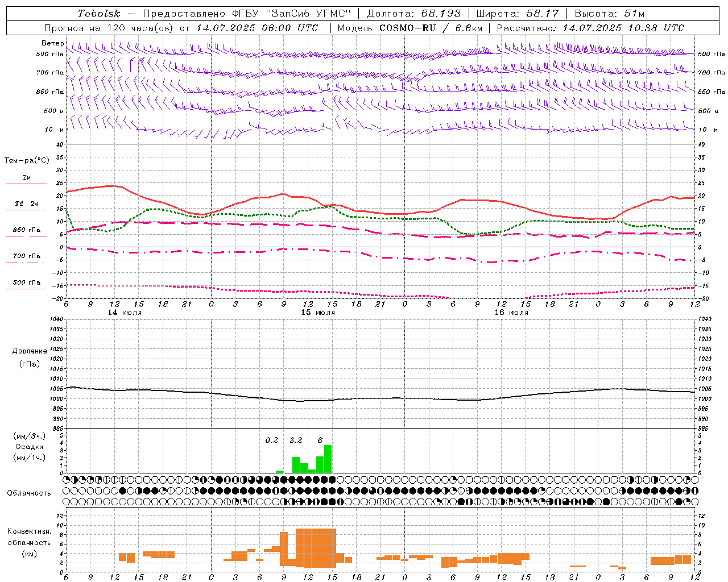
Task: Click the station name Tobolsk in header
Action: [99, 14]
